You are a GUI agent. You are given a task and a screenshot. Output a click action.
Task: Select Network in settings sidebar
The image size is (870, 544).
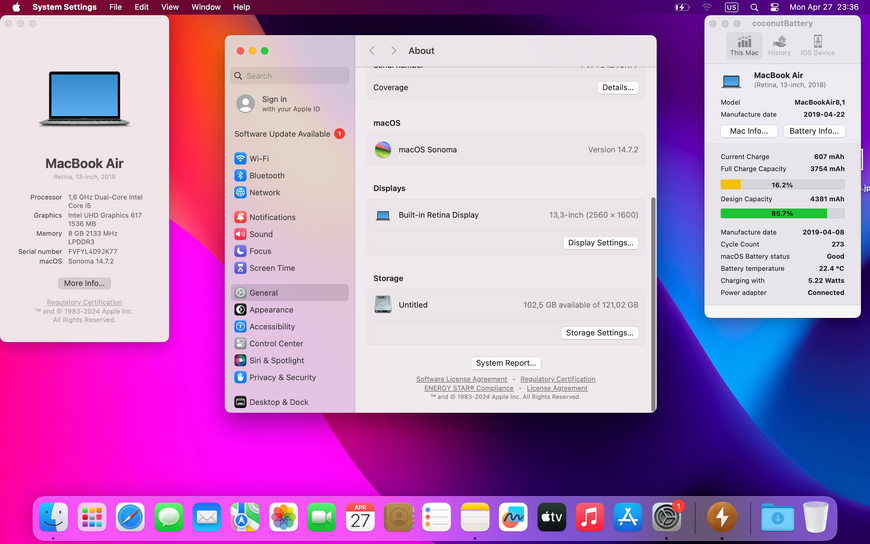tap(290, 193)
